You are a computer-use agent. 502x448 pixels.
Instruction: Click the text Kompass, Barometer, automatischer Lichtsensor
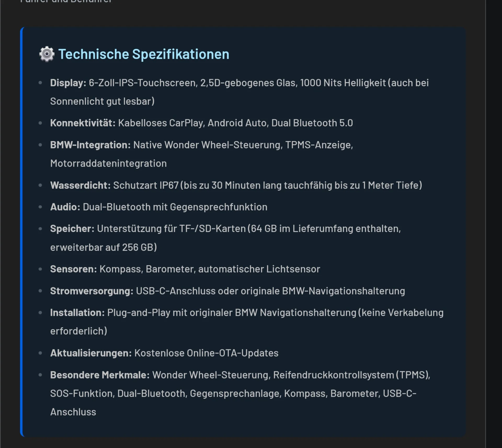coord(210,269)
